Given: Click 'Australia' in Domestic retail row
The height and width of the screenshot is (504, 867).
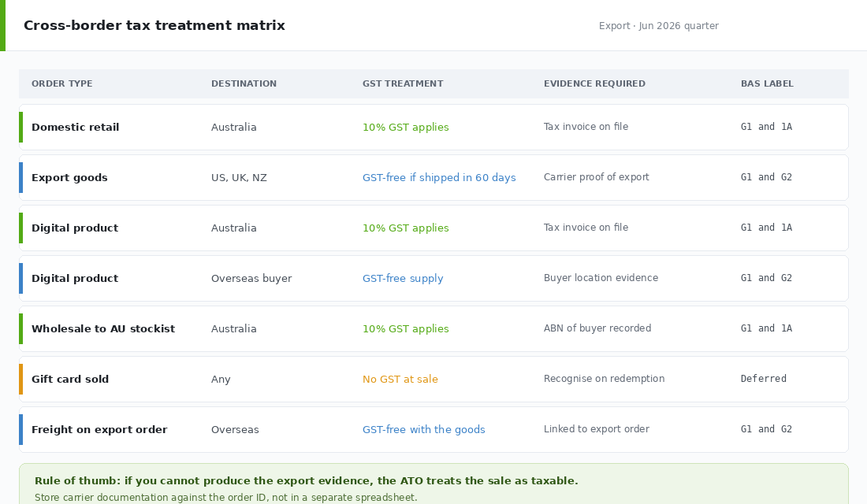Looking at the screenshot, I should coord(234,127).
